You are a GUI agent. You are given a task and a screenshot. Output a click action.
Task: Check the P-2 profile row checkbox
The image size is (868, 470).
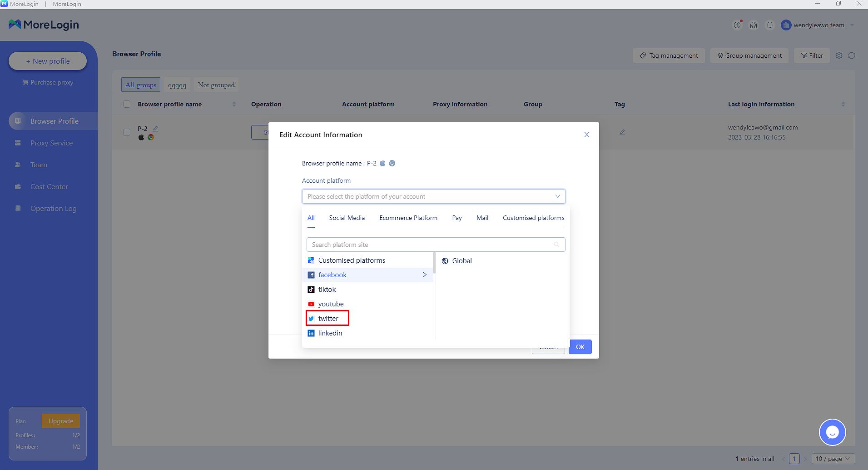click(x=127, y=132)
